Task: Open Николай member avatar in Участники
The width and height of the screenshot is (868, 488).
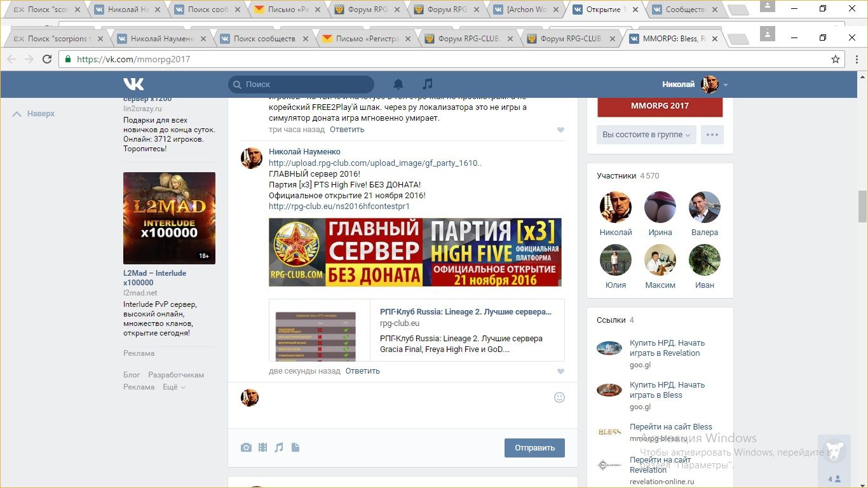Action: [616, 207]
